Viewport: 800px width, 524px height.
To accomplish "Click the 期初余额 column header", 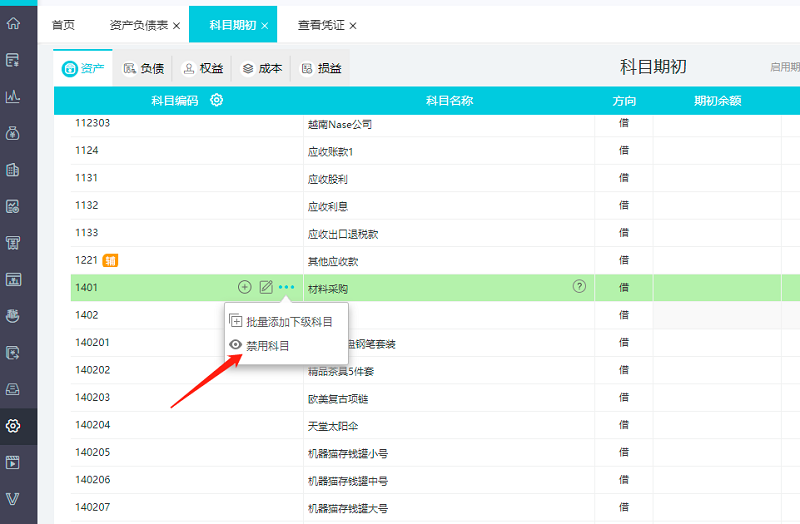I will [x=717, y=101].
